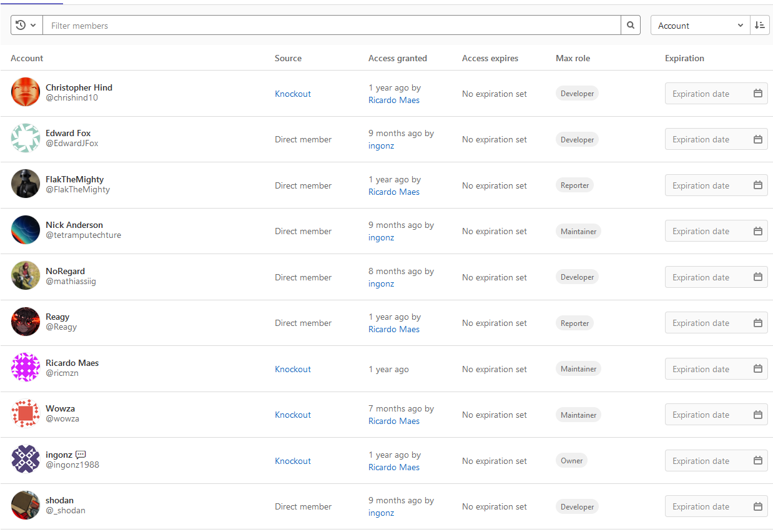Click Owner role badge for ingonz
This screenshot has width=773, height=532.
tap(571, 461)
